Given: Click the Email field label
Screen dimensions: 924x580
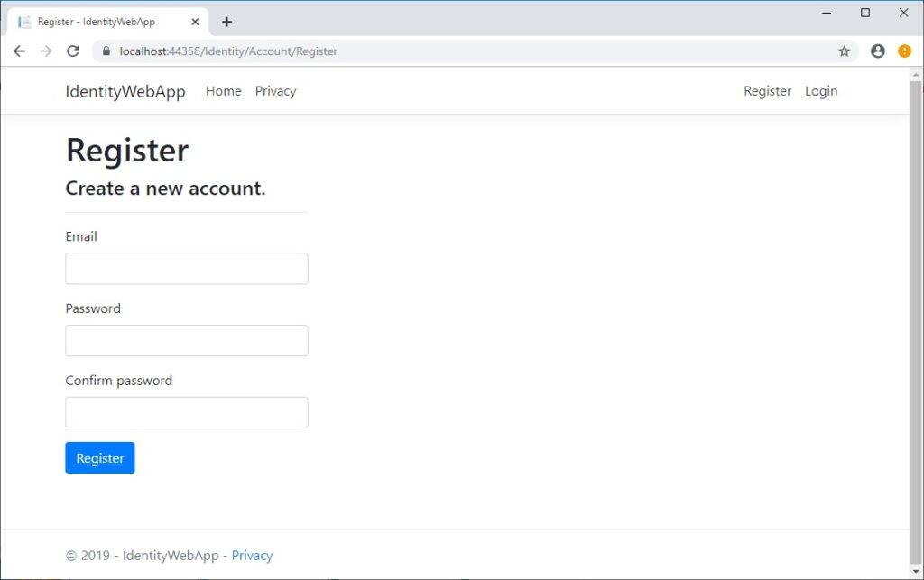Looking at the screenshot, I should tap(81, 236).
